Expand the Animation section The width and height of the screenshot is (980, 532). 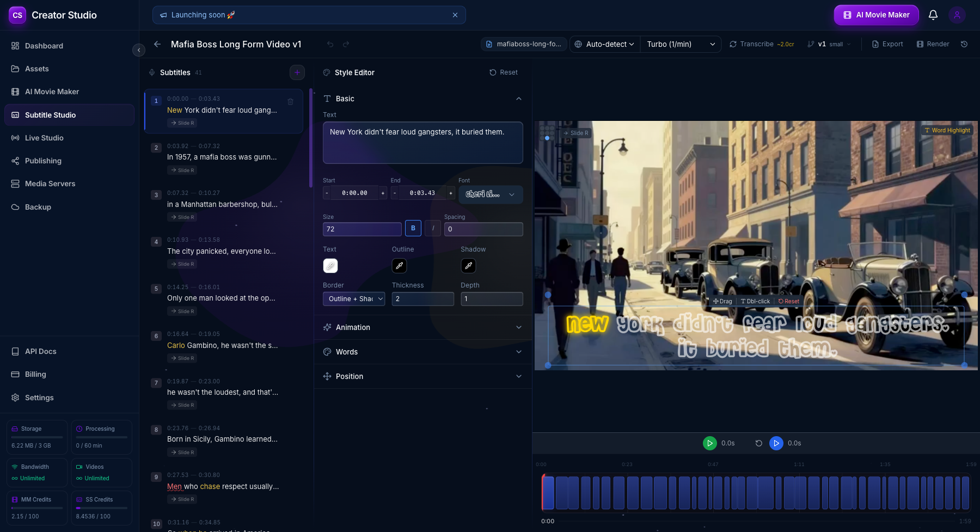[422, 327]
